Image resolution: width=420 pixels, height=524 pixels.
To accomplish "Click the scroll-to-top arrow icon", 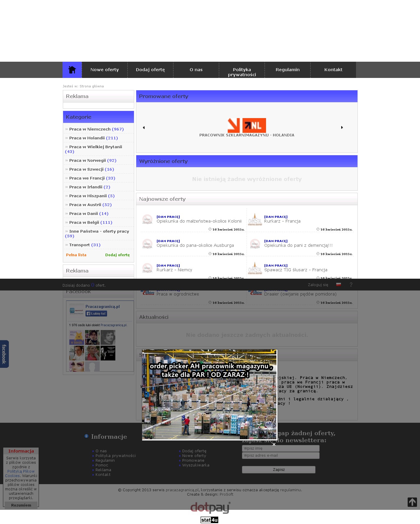I will tap(412, 502).
